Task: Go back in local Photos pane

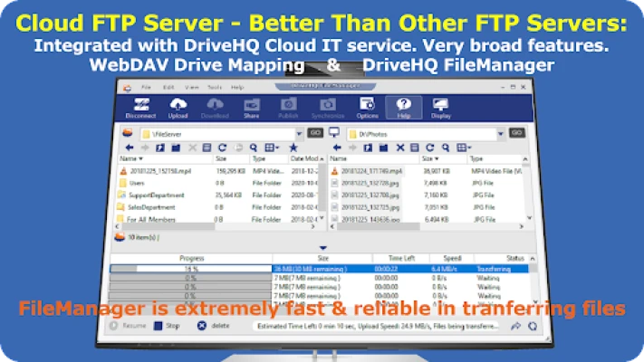Action: (337, 148)
